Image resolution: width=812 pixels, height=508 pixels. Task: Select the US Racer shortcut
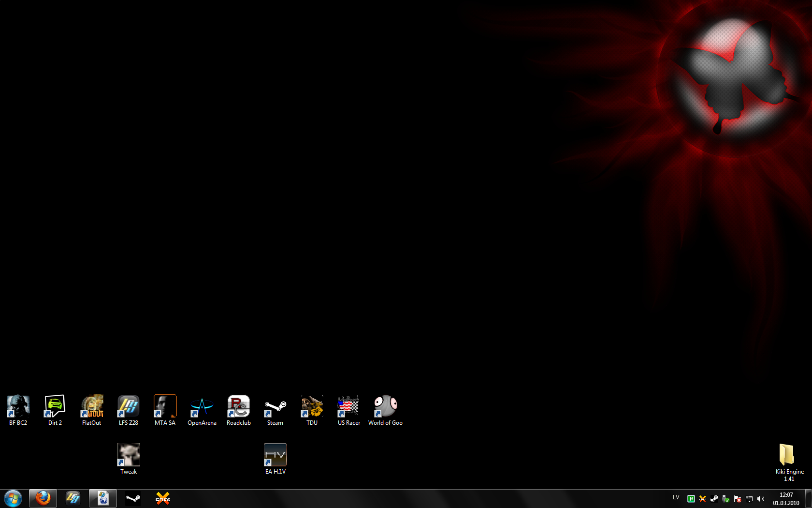[x=349, y=410]
